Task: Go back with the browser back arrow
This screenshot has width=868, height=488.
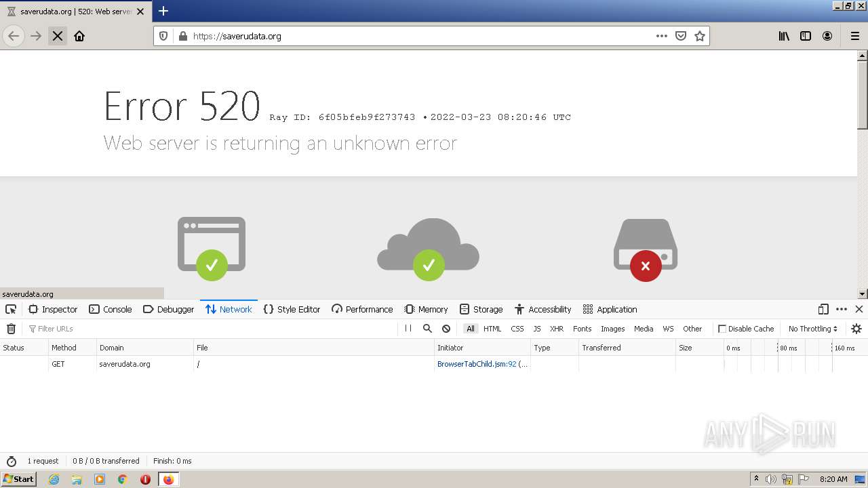Action: (x=14, y=36)
